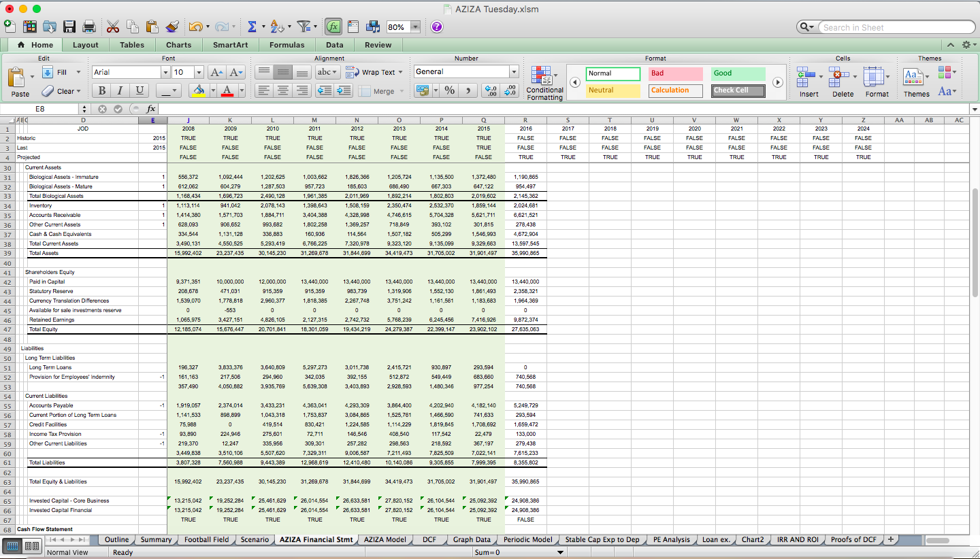Print the workbook using the printer icon
The image size is (980, 559).
pos(88,26)
